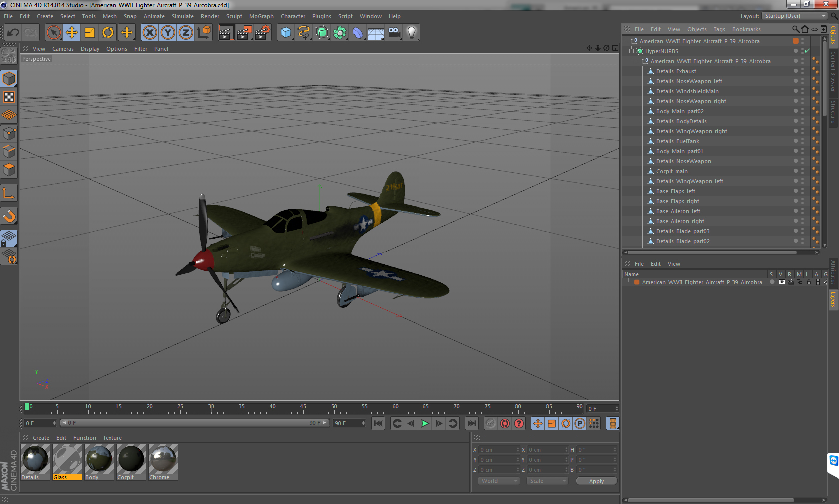
Task: Open the deformer objects icon
Action: coord(358,33)
